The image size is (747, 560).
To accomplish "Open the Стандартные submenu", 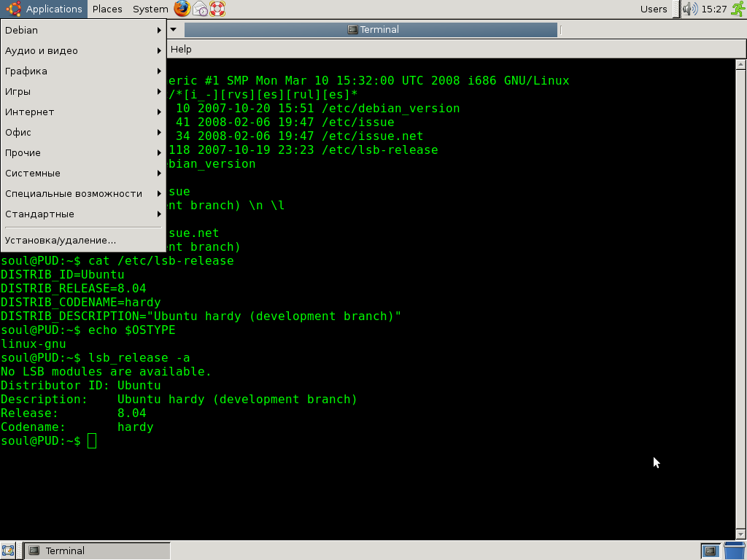I will pyautogui.click(x=83, y=214).
